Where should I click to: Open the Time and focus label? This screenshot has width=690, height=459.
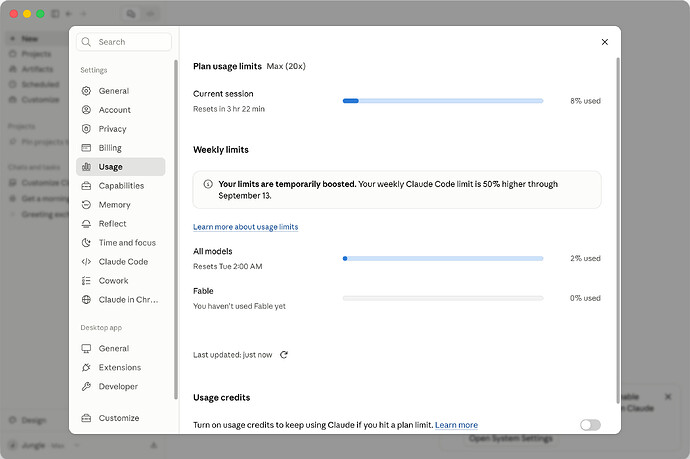pos(127,242)
